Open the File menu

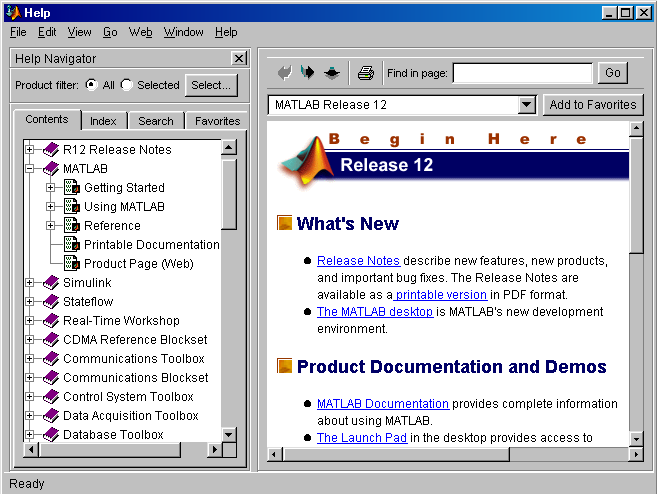pyautogui.click(x=18, y=32)
